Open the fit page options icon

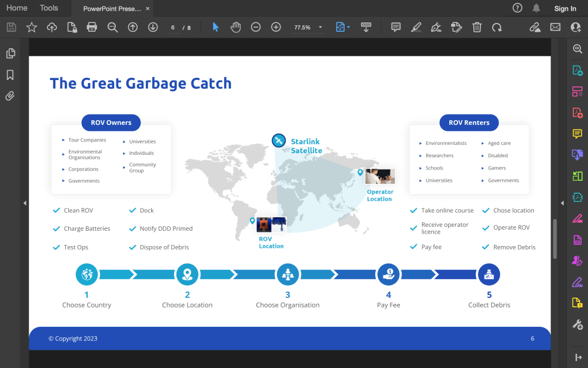point(343,27)
